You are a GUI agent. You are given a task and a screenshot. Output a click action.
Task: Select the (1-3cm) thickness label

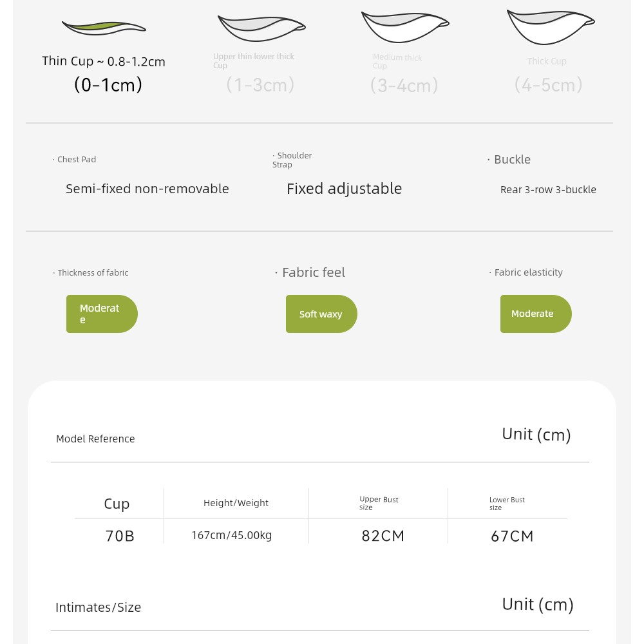click(x=260, y=85)
